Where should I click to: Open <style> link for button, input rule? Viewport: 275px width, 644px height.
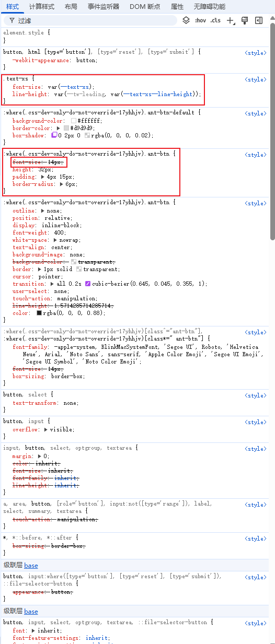tap(255, 422)
